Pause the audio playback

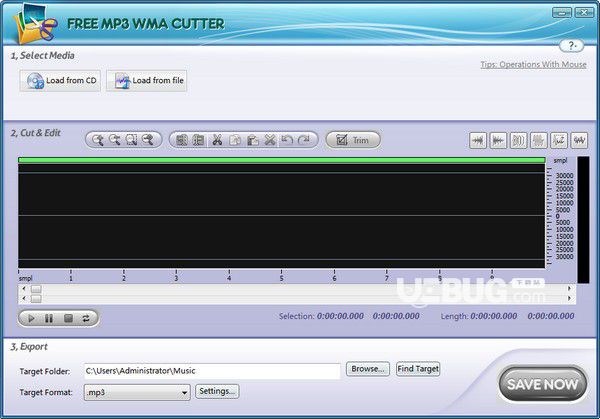[x=49, y=318]
